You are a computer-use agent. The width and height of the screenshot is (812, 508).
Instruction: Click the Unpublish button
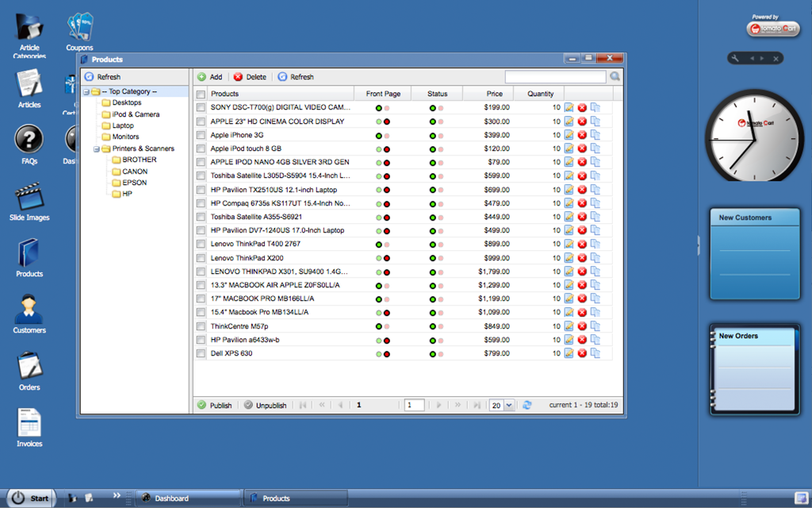(x=265, y=405)
